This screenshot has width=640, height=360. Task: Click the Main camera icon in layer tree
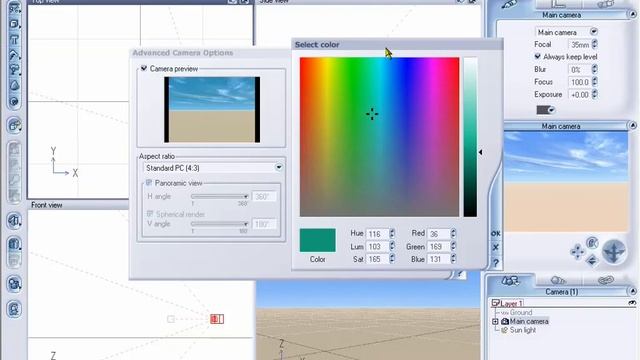pyautogui.click(x=504, y=321)
